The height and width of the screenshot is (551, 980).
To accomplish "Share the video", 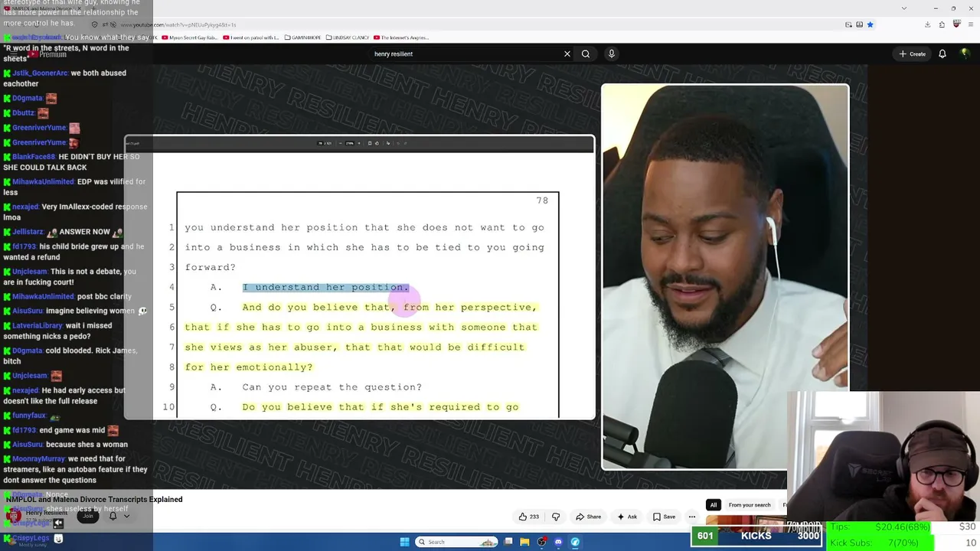I will [x=588, y=517].
